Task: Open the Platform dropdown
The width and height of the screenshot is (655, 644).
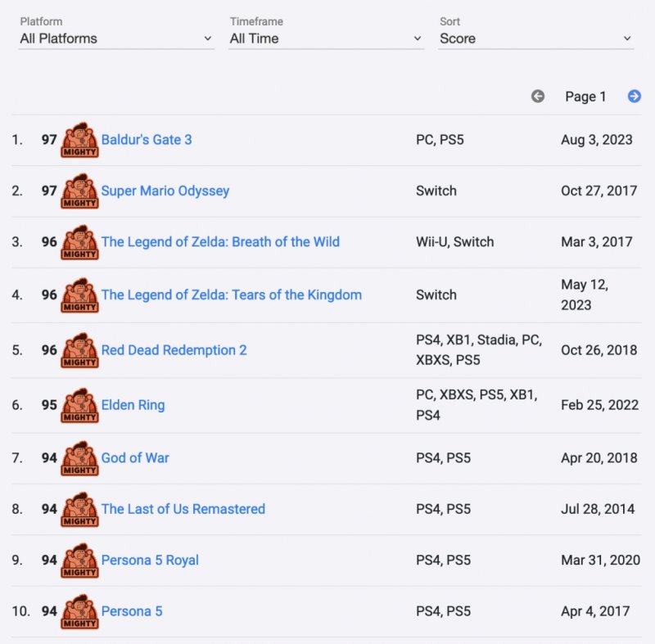Action: coord(116,38)
